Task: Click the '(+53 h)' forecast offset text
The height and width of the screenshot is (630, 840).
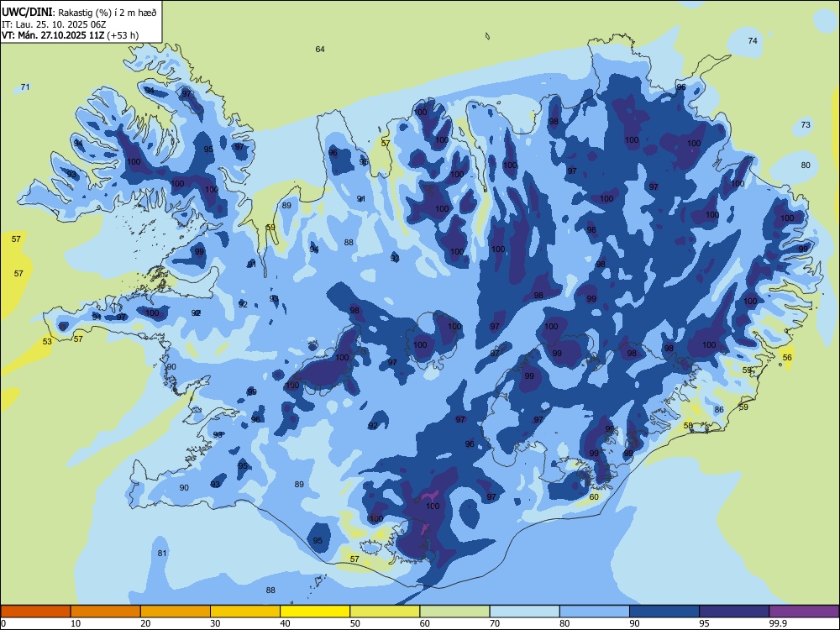Action: 123,35
